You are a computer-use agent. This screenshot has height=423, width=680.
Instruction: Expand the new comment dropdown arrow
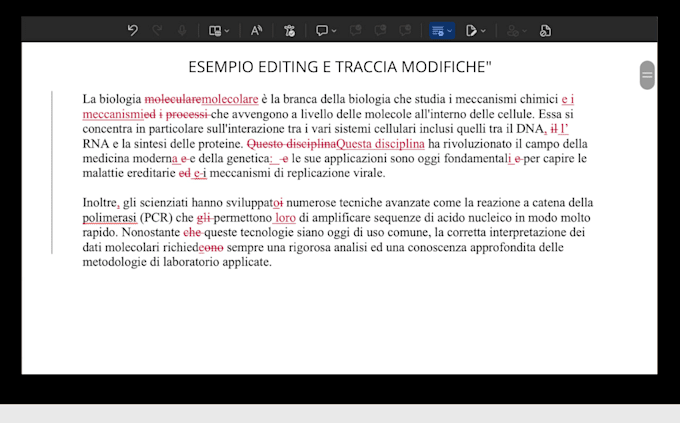[x=334, y=31]
